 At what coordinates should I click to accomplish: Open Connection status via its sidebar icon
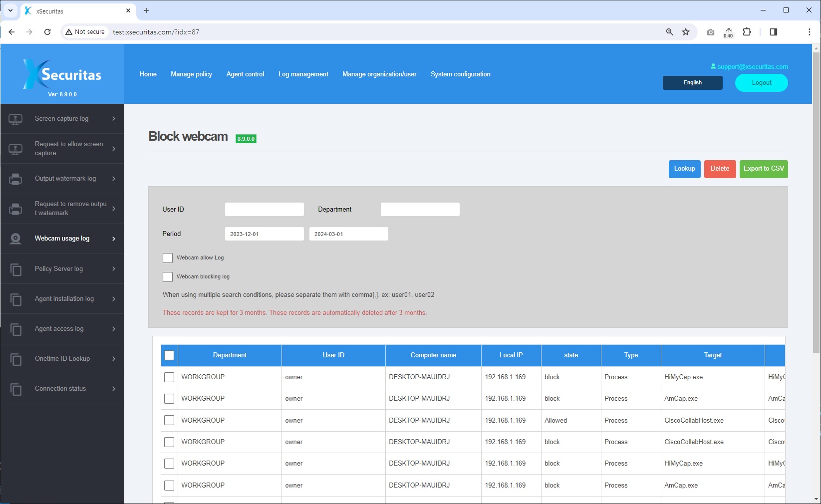click(x=15, y=389)
